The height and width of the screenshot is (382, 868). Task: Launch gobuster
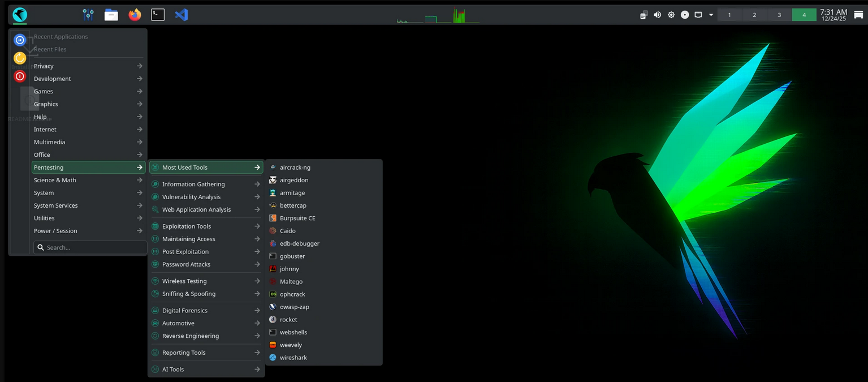[292, 256]
